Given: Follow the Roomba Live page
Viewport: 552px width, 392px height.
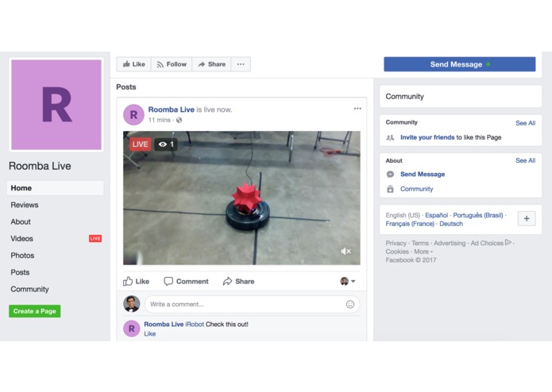Looking at the screenshot, I should pyautogui.click(x=172, y=64).
